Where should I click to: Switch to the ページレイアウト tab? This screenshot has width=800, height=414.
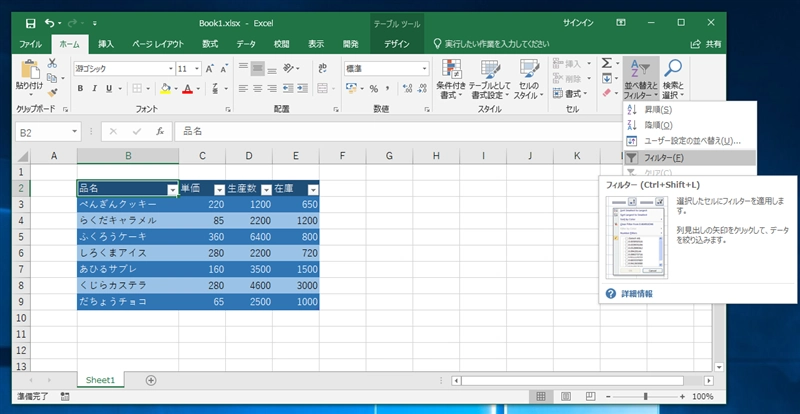coord(158,44)
